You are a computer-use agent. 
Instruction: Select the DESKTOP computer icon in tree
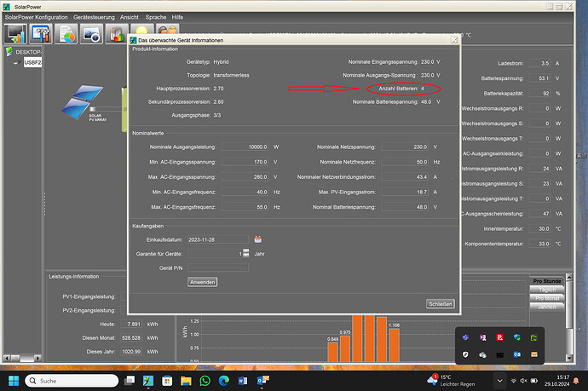(9, 52)
